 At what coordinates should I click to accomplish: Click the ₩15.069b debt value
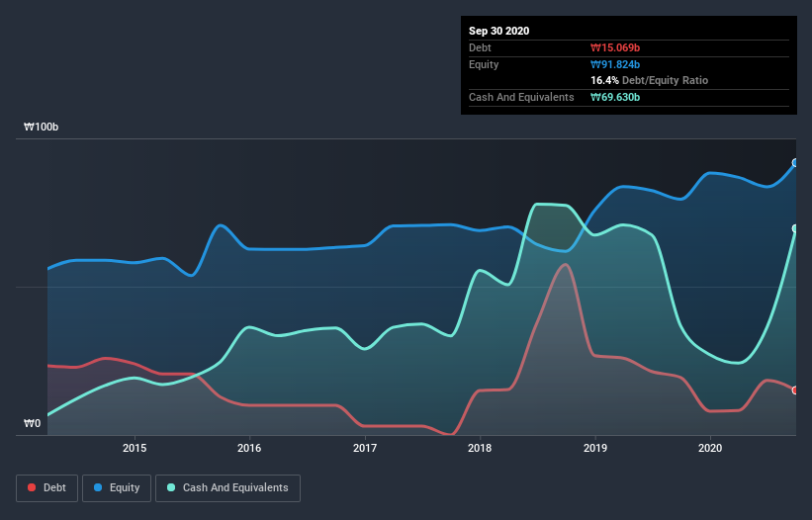pyautogui.click(x=615, y=47)
